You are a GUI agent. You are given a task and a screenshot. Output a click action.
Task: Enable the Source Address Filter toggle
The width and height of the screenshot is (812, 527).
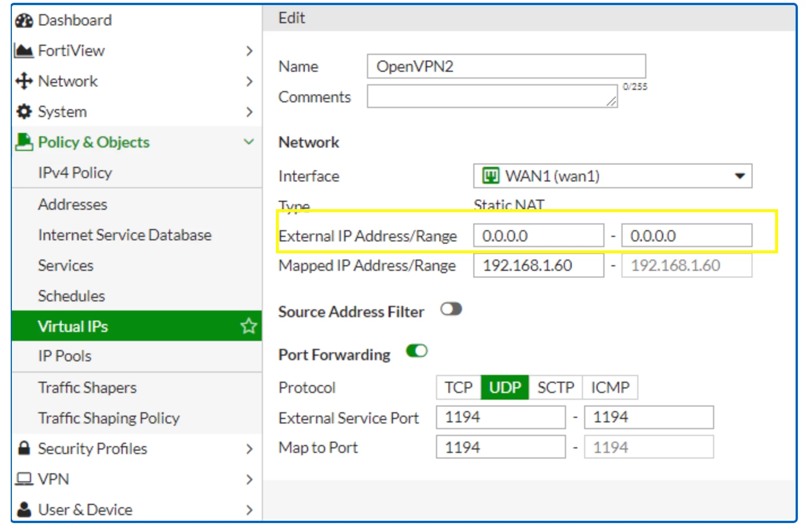pyautogui.click(x=451, y=309)
